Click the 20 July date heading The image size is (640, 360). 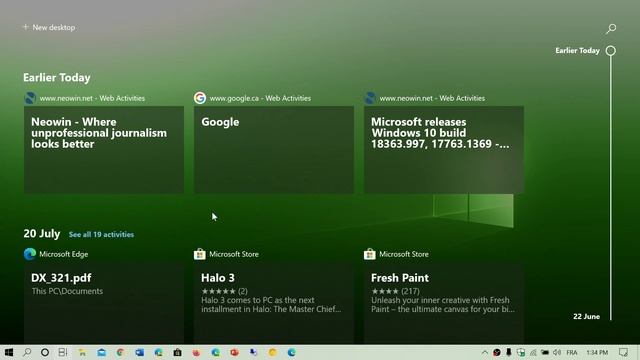42,233
